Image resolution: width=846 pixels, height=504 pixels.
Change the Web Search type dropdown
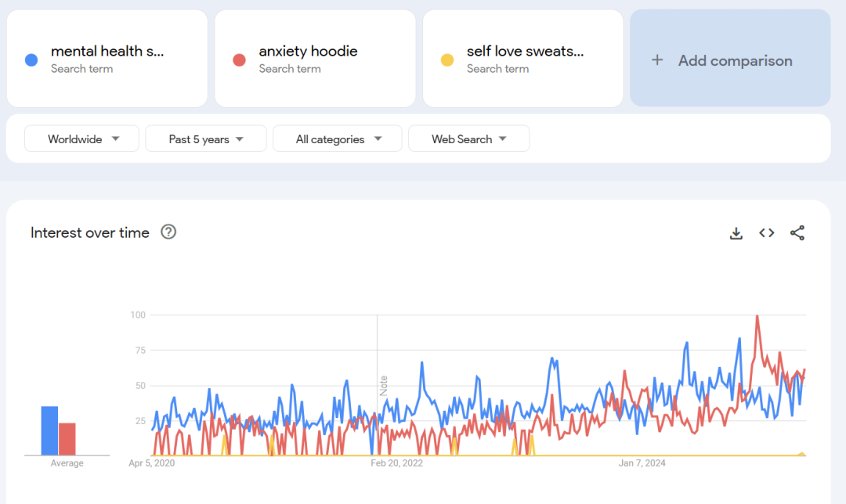(x=468, y=139)
